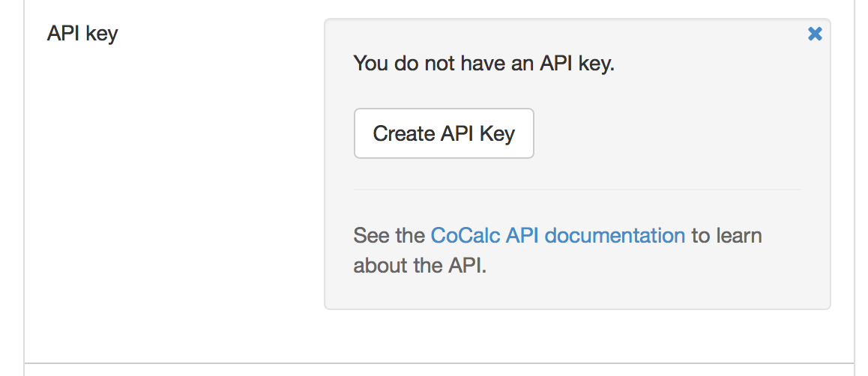Click the word "key" in the left label
Image resolution: width=868 pixels, height=376 pixels.
(101, 34)
